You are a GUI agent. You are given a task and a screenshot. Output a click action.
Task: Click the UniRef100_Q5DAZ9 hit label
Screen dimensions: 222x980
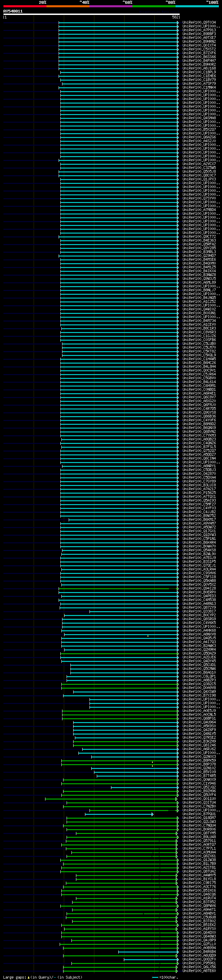click(199, 653)
